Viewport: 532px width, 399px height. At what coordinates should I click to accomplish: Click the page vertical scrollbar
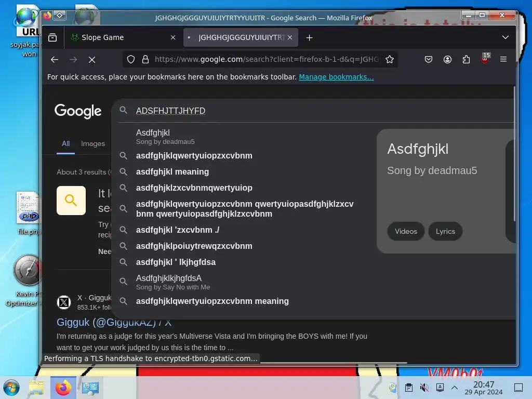coord(514,154)
